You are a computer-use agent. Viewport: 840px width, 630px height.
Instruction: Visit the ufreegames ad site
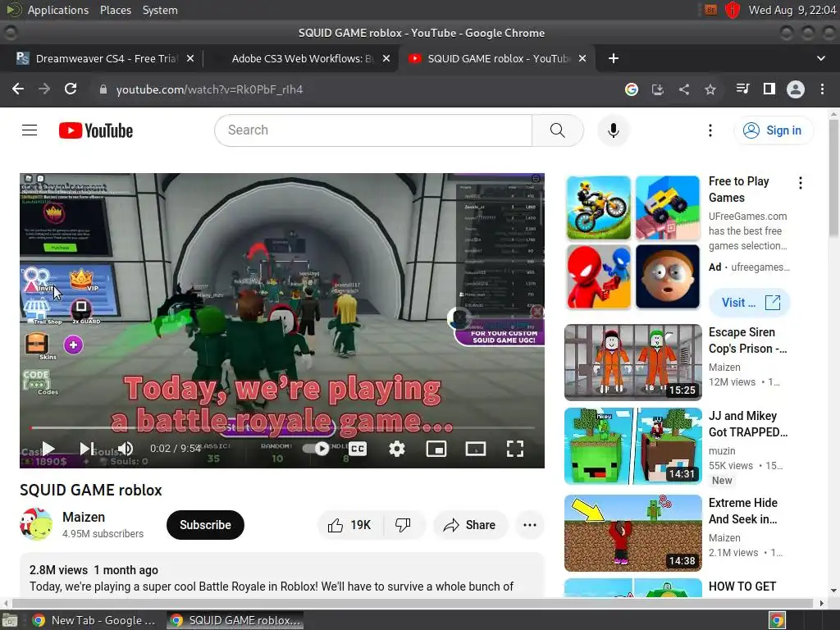click(x=750, y=303)
